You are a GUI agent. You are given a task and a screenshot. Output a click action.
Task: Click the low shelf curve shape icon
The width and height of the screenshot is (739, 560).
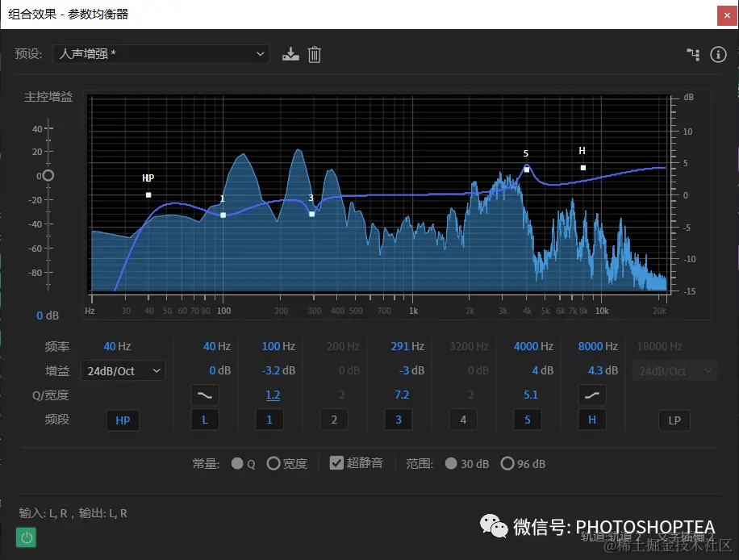[205, 395]
